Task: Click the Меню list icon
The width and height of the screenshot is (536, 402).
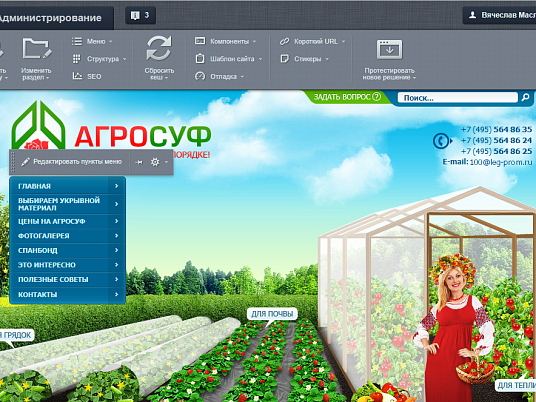Action: pos(77,41)
